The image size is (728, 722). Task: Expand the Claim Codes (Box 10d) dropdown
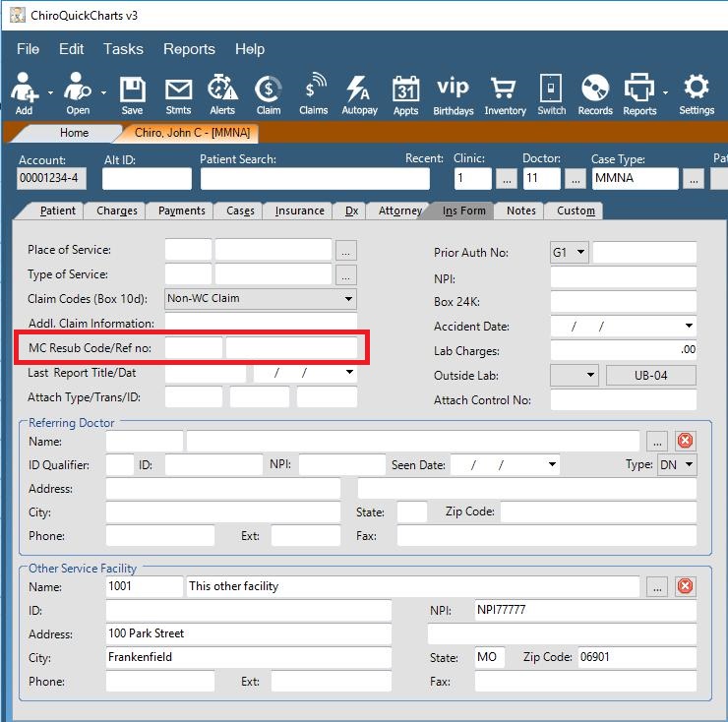click(x=348, y=299)
